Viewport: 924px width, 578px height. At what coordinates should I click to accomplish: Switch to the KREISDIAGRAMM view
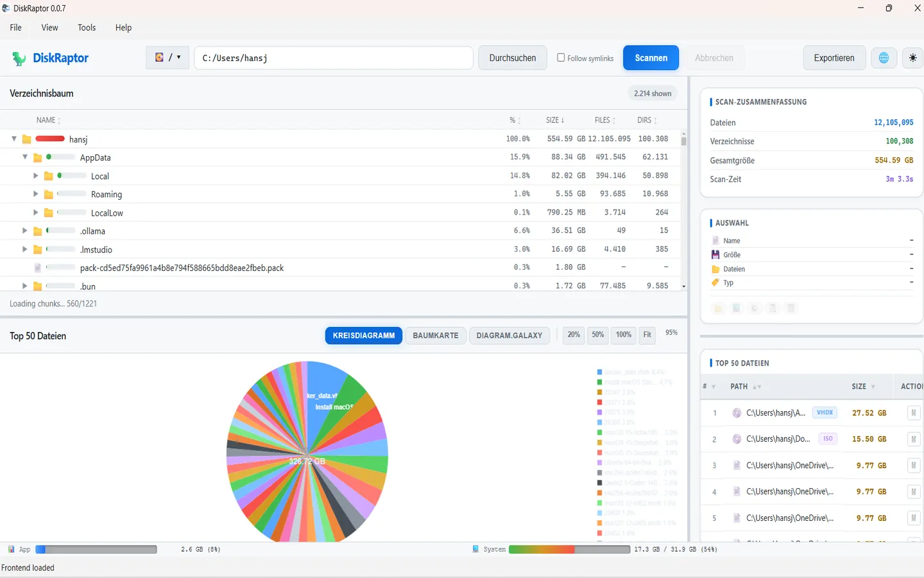pos(364,336)
